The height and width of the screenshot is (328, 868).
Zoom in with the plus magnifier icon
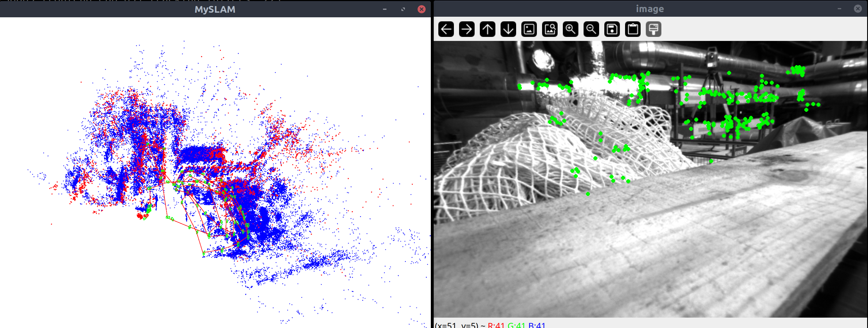click(x=570, y=29)
